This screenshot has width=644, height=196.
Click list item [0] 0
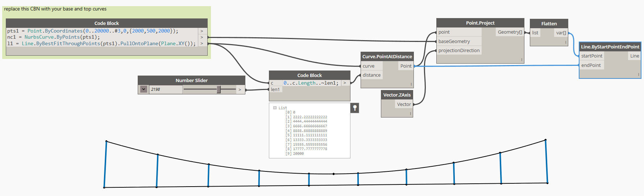pyautogui.click(x=290, y=112)
